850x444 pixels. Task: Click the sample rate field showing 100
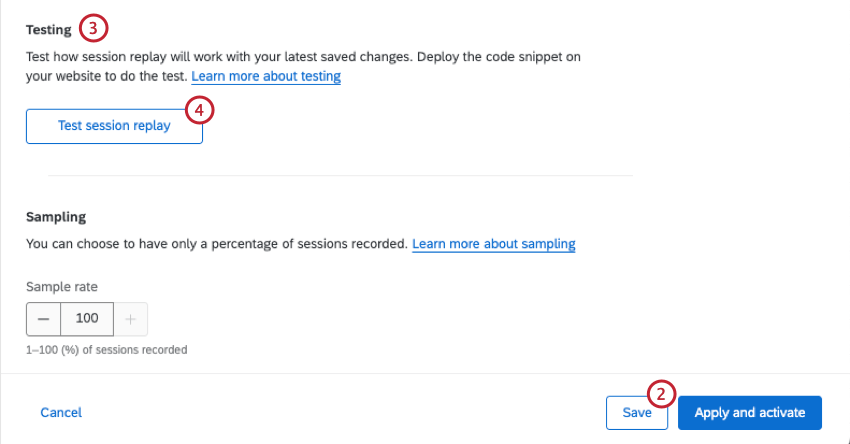coord(87,319)
